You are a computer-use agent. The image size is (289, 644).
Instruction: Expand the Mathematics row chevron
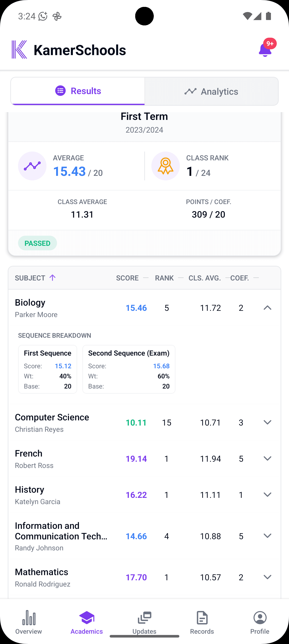267,577
